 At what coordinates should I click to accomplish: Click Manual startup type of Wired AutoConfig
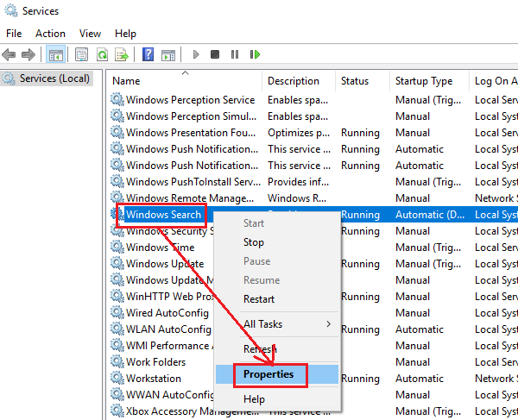pos(413,313)
